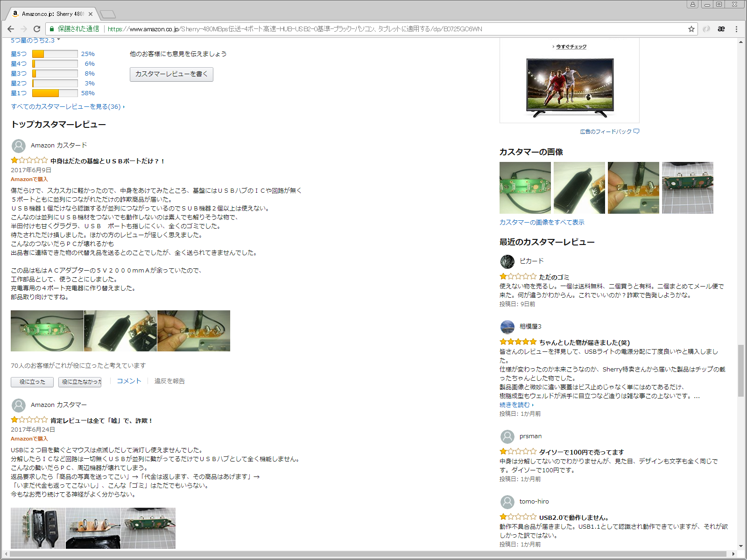The image size is (747, 560).
Task: Click prsman reviewer avatar
Action: [507, 437]
